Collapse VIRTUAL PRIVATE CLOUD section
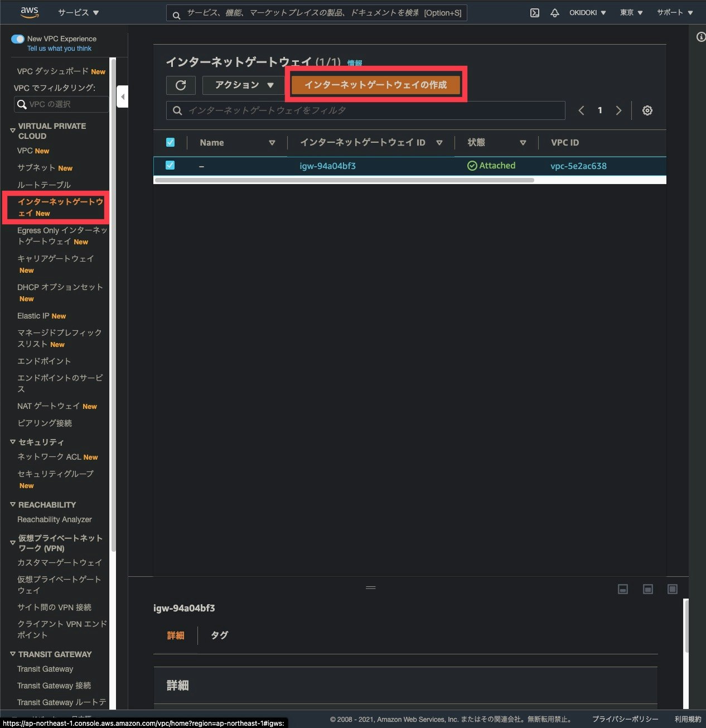 pos(13,131)
